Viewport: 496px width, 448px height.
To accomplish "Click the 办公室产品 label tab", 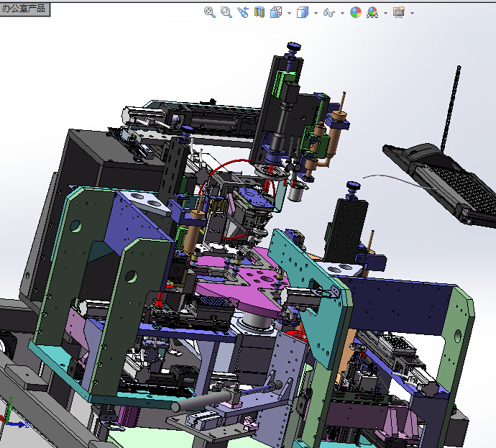I will (24, 9).
